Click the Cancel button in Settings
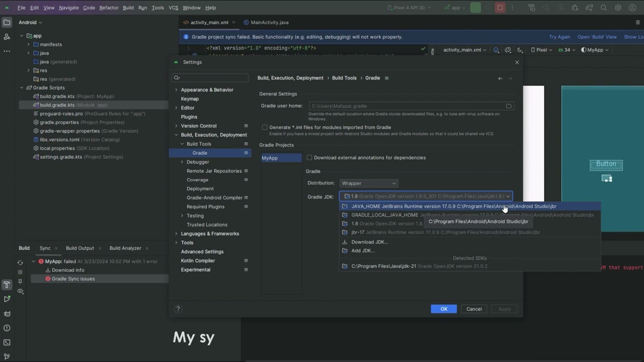The image size is (644, 362). pos(474,309)
